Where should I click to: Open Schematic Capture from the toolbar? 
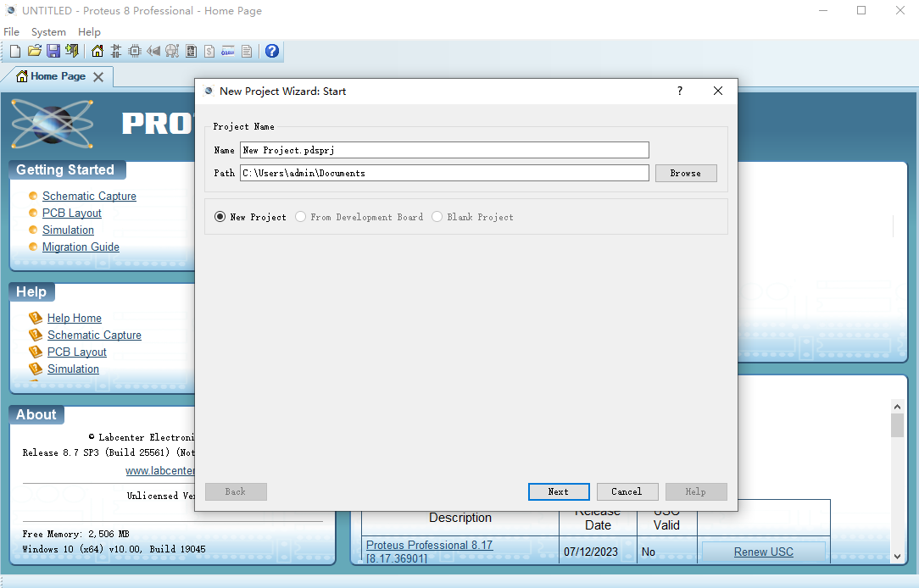click(x=116, y=51)
